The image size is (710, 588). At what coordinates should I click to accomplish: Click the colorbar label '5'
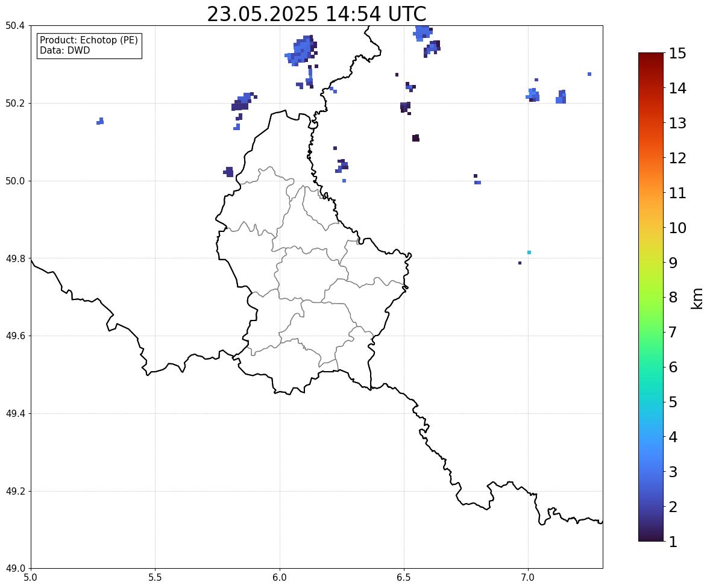coord(673,402)
